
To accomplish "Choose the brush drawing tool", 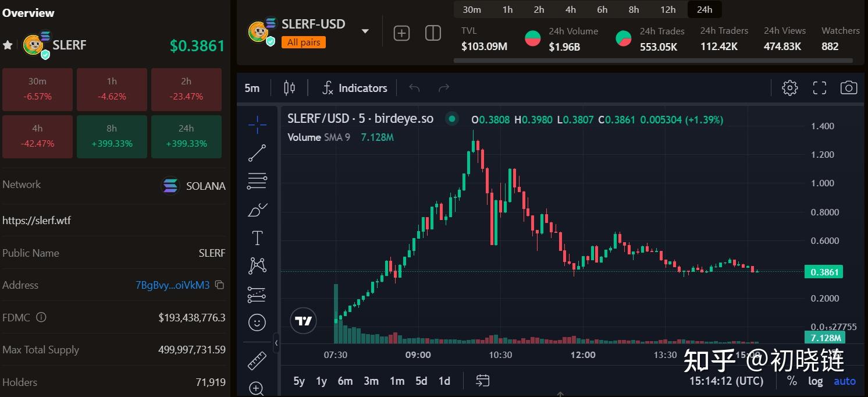I will pos(257,210).
